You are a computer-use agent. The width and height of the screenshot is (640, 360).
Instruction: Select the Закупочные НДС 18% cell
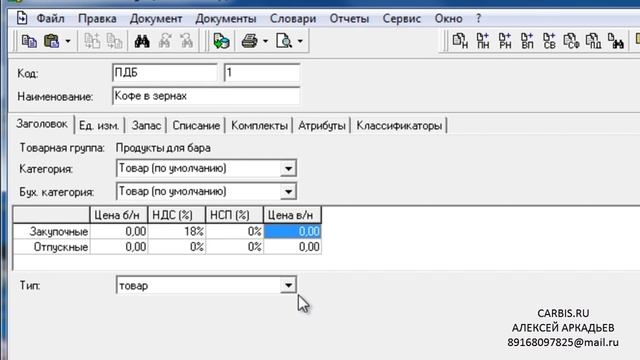[x=177, y=231]
